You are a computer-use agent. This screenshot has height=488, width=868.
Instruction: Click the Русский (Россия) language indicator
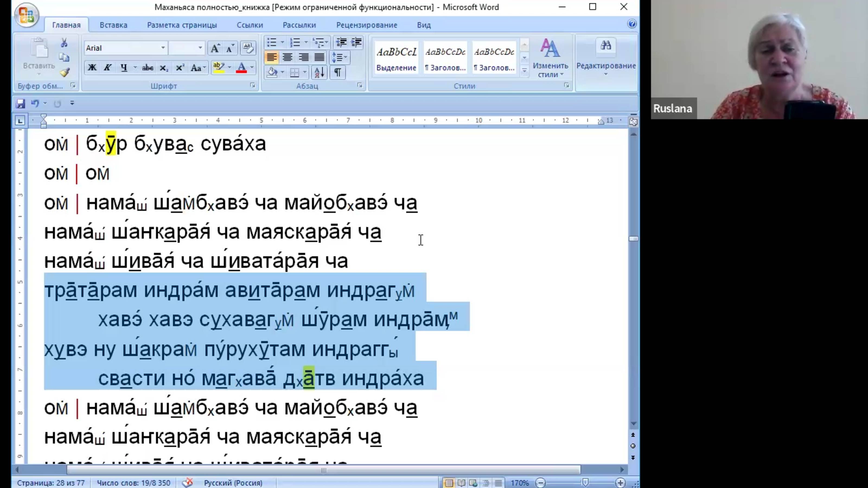point(233,483)
